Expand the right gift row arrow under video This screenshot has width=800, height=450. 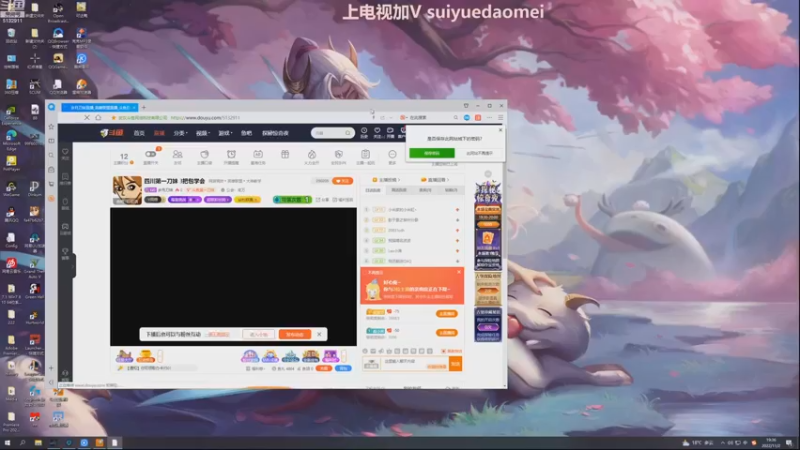tap(344, 355)
